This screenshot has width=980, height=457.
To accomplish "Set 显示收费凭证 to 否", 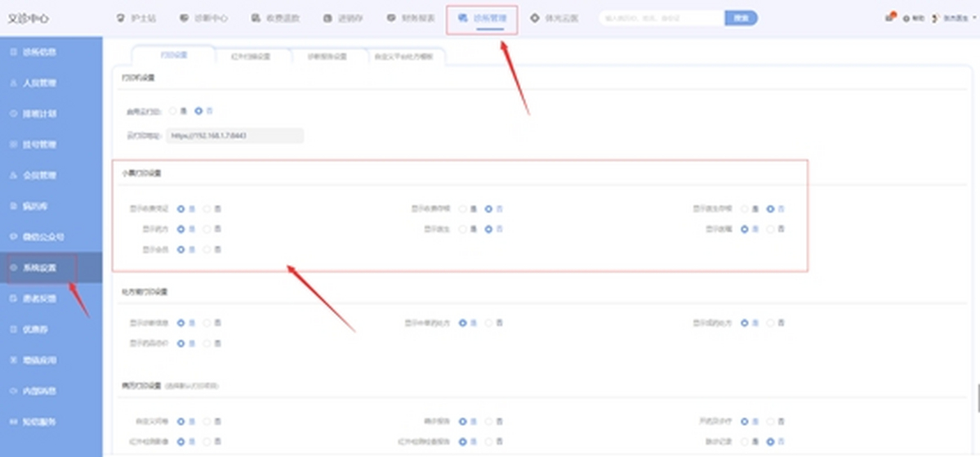I will [x=207, y=208].
